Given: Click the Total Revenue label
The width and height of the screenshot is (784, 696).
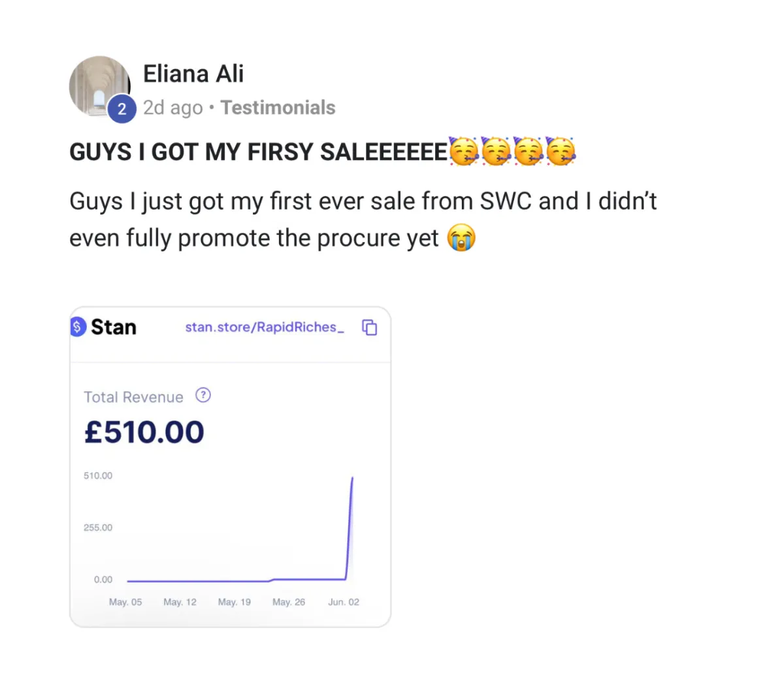Looking at the screenshot, I should [x=133, y=397].
